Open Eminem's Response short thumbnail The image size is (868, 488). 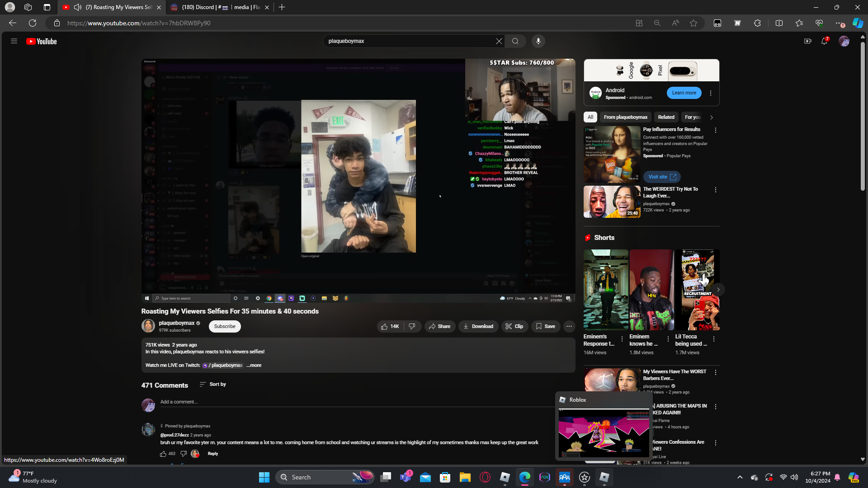coord(606,290)
